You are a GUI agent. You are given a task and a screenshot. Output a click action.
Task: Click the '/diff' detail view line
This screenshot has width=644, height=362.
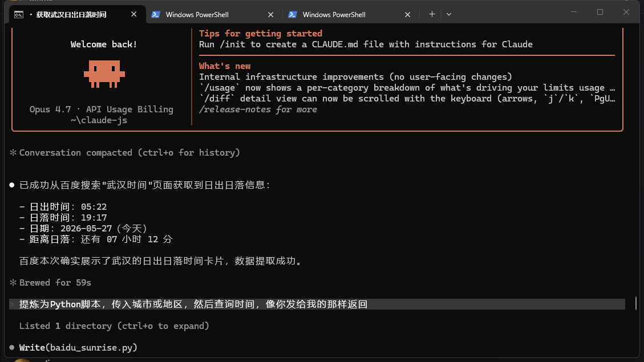point(407,99)
